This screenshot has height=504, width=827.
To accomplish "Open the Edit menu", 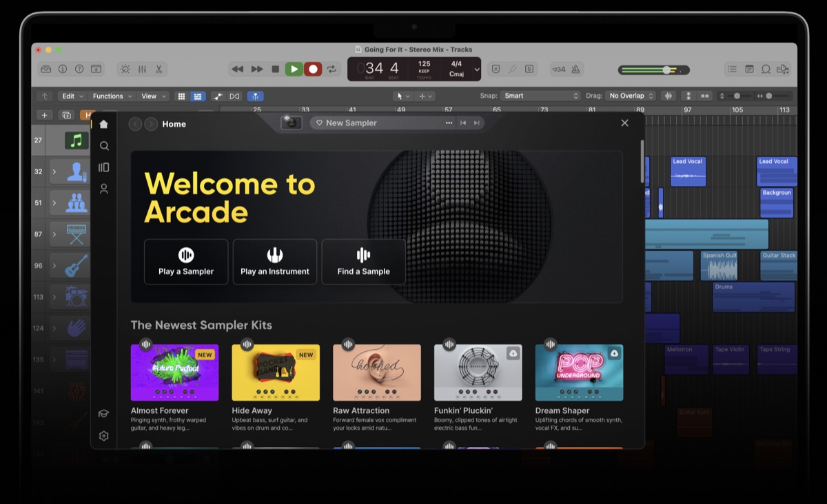I will tap(72, 96).
